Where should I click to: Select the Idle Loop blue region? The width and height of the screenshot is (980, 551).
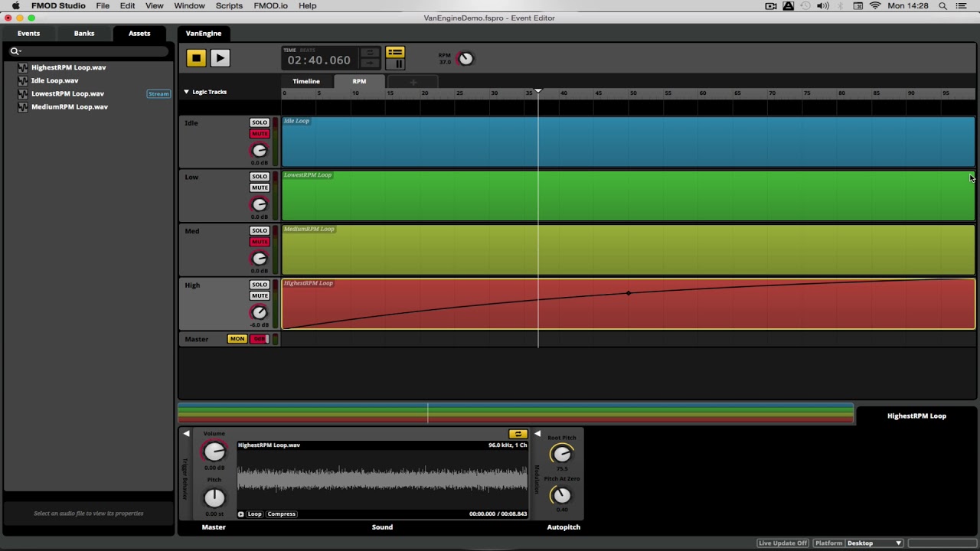pyautogui.click(x=628, y=142)
